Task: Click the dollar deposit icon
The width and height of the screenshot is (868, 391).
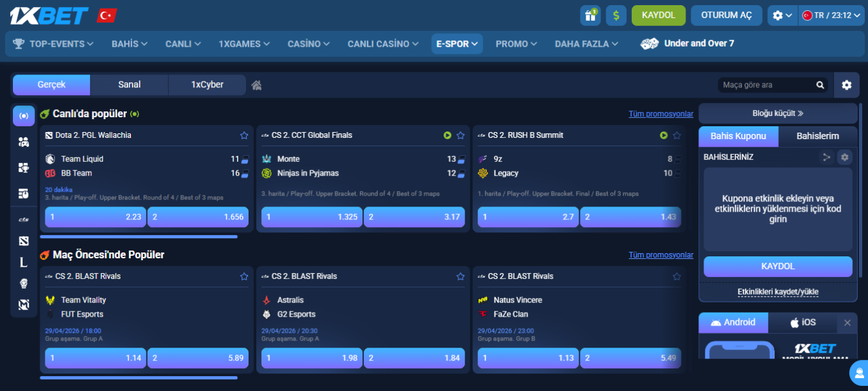Action: 616,16
